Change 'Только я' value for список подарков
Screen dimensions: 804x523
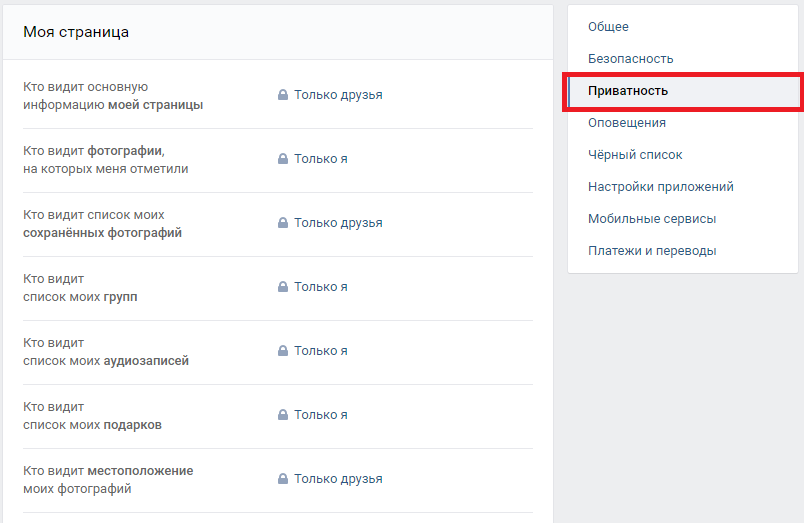pos(321,415)
